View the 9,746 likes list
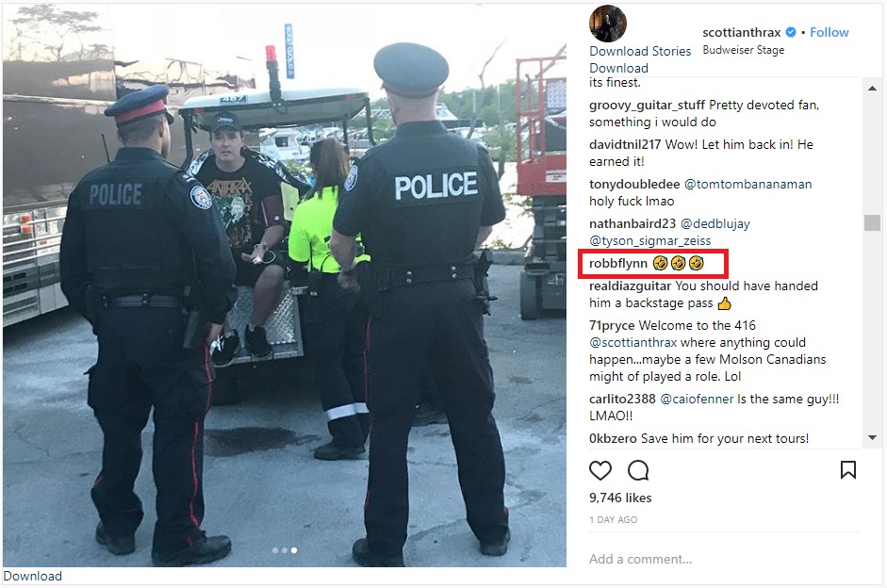 click(620, 498)
